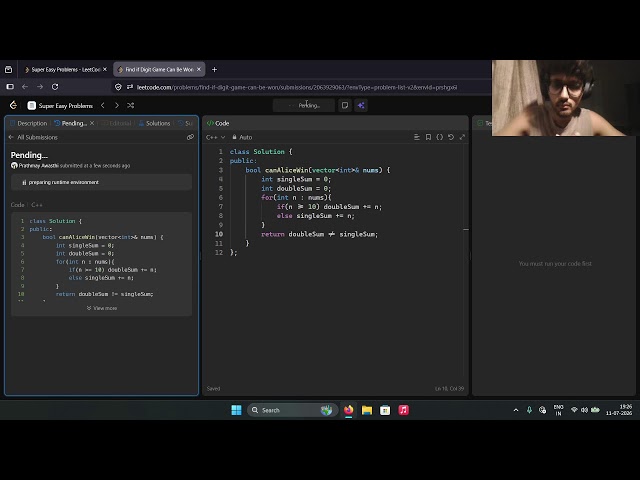
Task: Open the Wi-Fi network tray icon
Action: pyautogui.click(x=574, y=410)
